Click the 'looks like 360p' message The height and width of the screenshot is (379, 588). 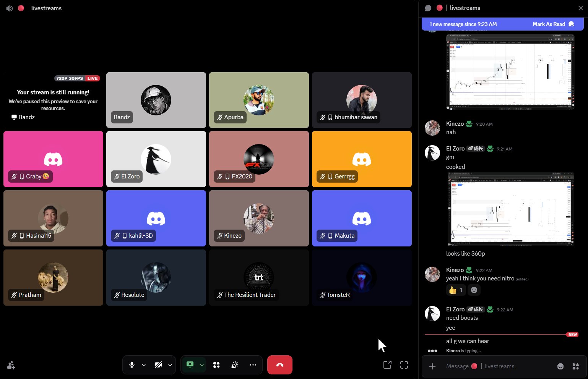click(x=465, y=254)
